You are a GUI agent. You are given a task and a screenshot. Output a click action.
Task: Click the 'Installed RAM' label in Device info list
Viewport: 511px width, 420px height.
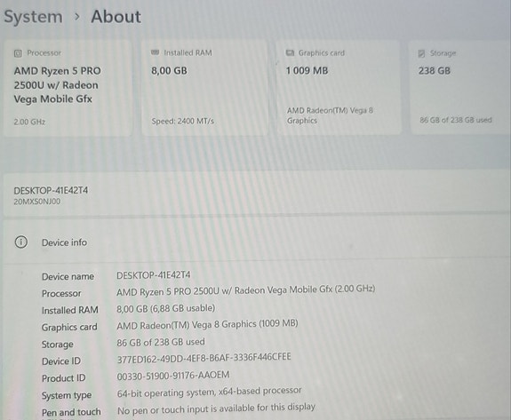click(x=69, y=310)
